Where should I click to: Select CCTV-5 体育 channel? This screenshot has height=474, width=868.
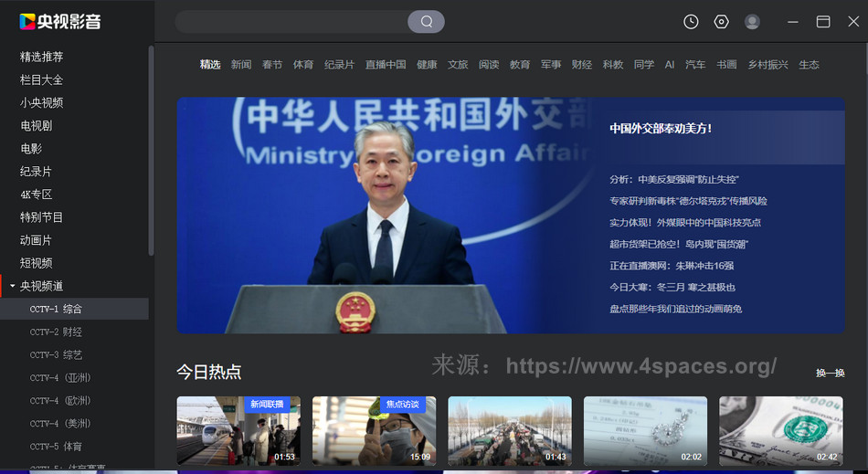56,447
